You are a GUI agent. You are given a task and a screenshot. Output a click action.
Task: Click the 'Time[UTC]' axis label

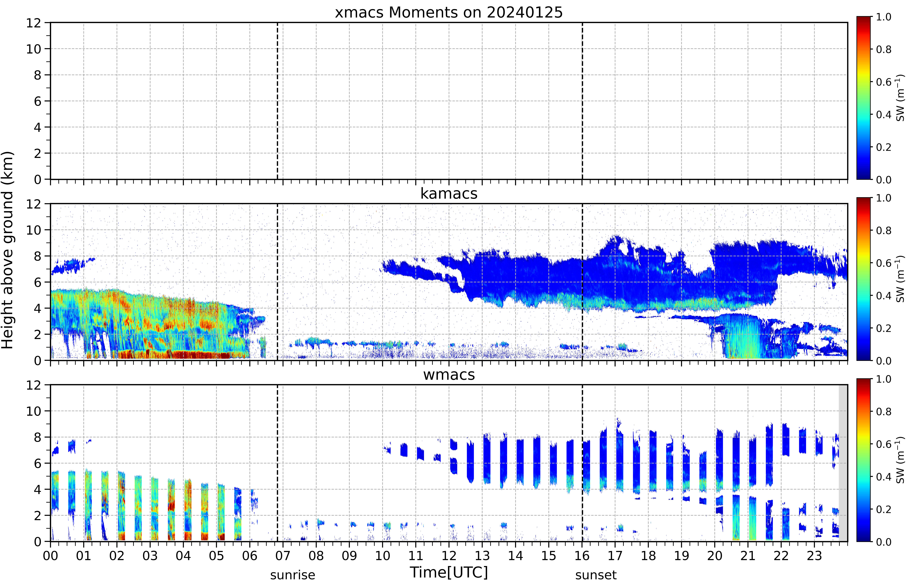(x=449, y=572)
